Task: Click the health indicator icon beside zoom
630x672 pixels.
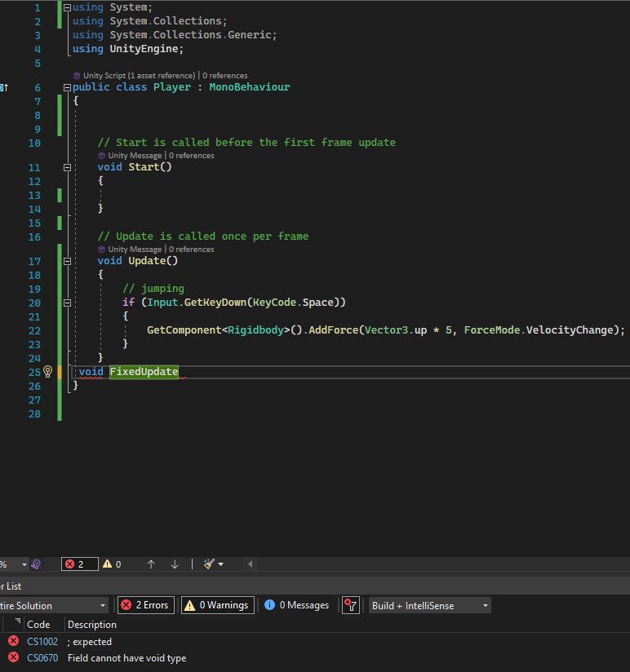Action: (x=36, y=564)
